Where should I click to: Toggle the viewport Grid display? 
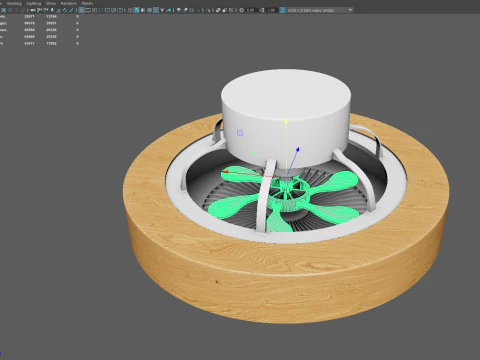pos(81,10)
